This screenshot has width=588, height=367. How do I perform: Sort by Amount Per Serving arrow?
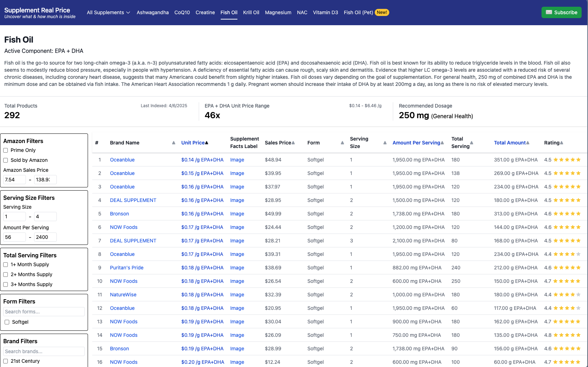(442, 143)
